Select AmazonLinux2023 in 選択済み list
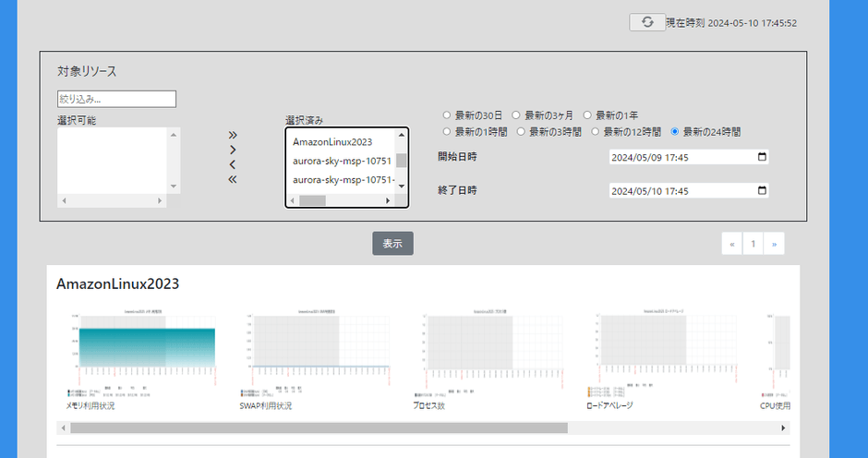The height and width of the screenshot is (458, 868). pos(332,142)
